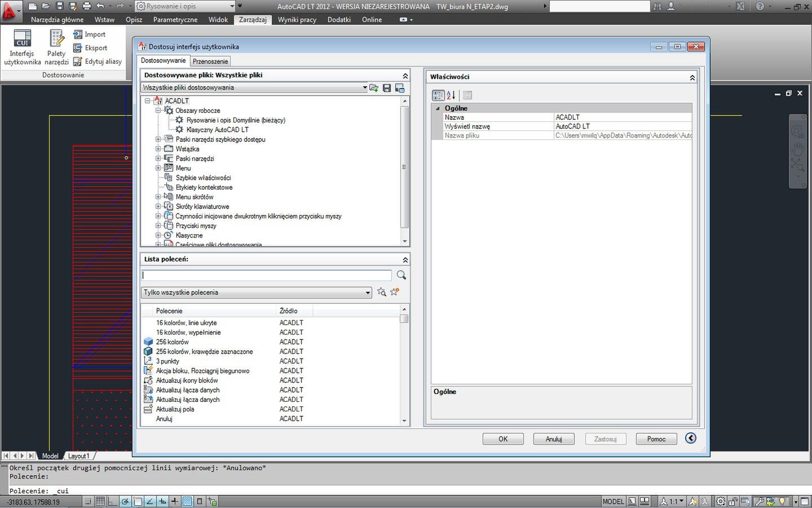Open the Narzędzia główne ribbon tab
812x508 pixels.
coord(58,20)
